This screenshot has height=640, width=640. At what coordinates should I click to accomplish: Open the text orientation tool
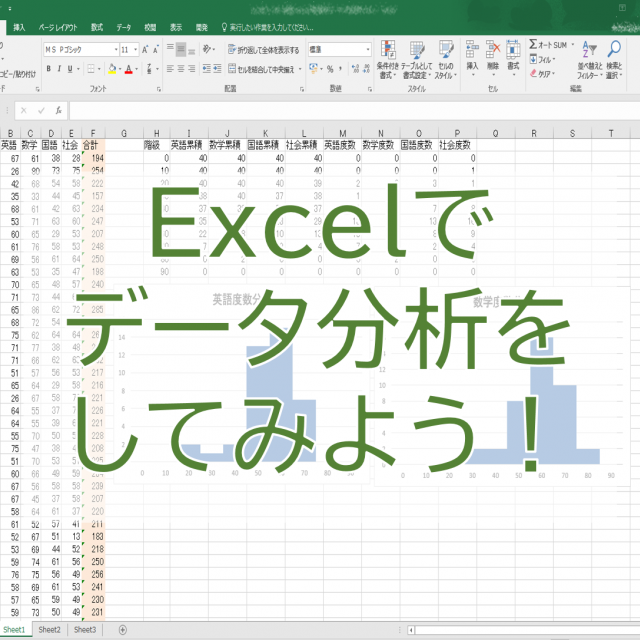(207, 49)
